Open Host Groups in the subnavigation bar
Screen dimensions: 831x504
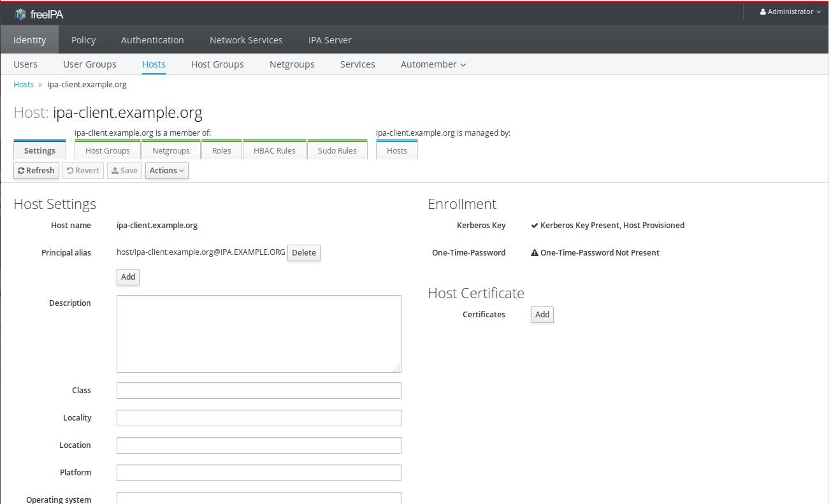click(x=217, y=64)
